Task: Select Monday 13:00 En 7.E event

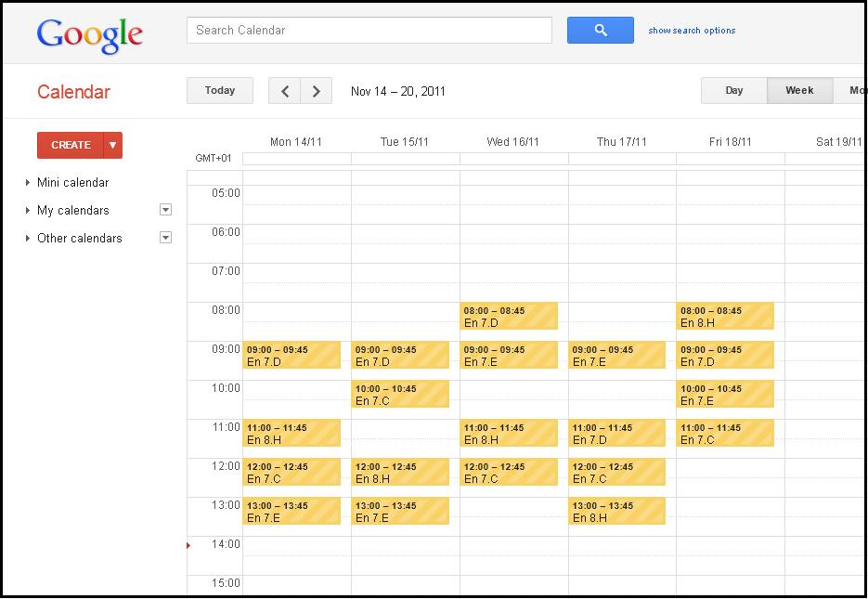Action: pos(291,512)
